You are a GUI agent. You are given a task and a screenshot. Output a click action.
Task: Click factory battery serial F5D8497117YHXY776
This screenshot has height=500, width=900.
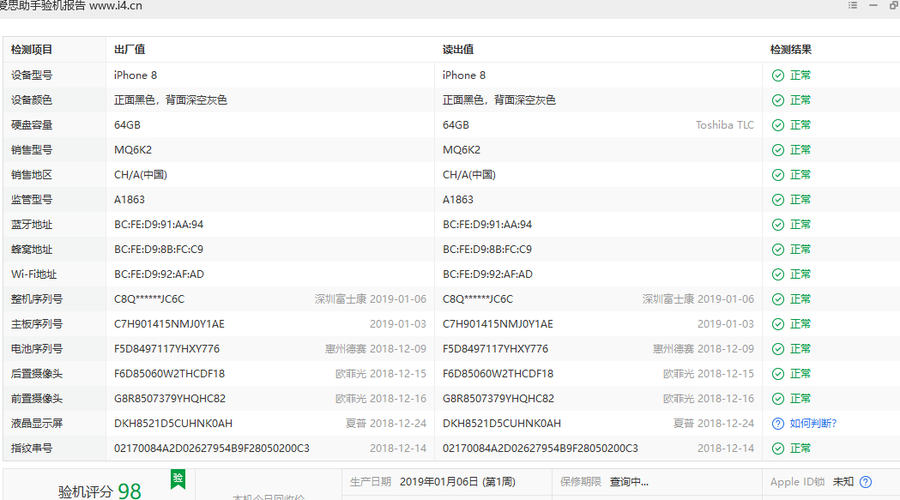coord(166,349)
